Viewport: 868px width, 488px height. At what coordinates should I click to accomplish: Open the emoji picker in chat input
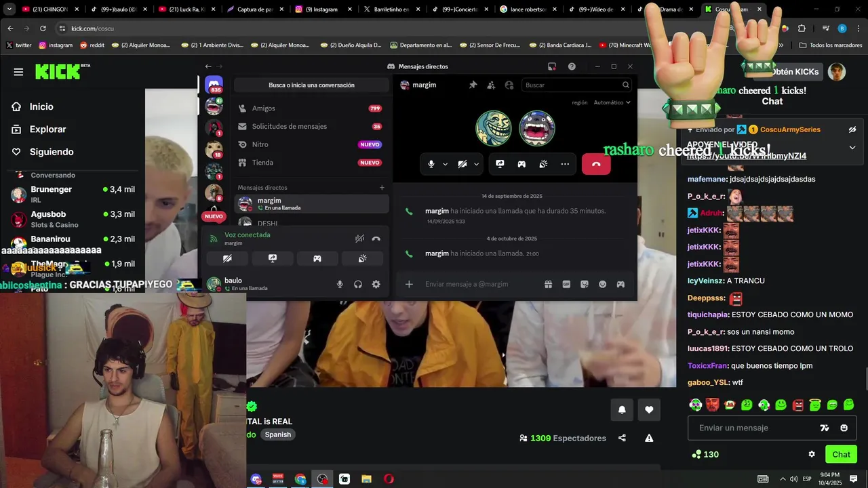pyautogui.click(x=844, y=428)
